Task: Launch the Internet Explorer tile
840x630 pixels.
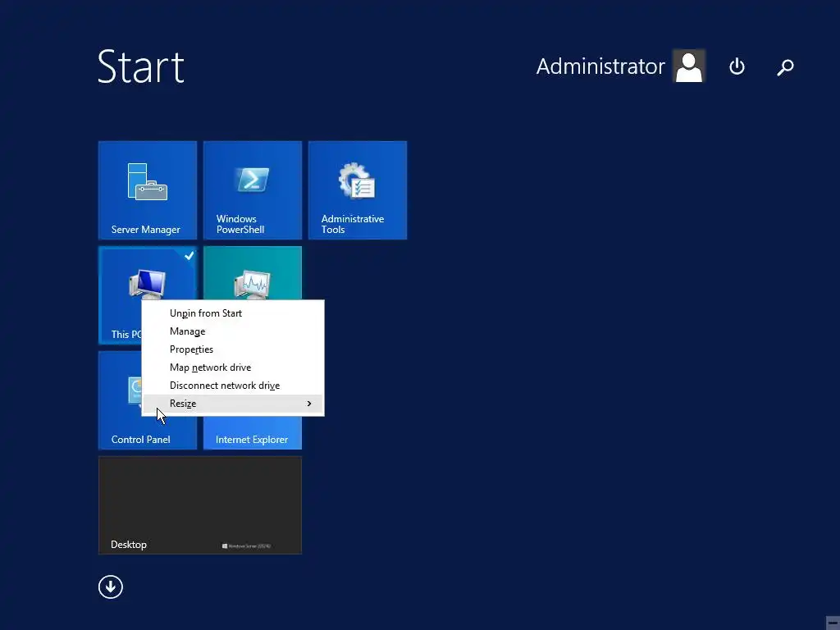Action: 253,433
